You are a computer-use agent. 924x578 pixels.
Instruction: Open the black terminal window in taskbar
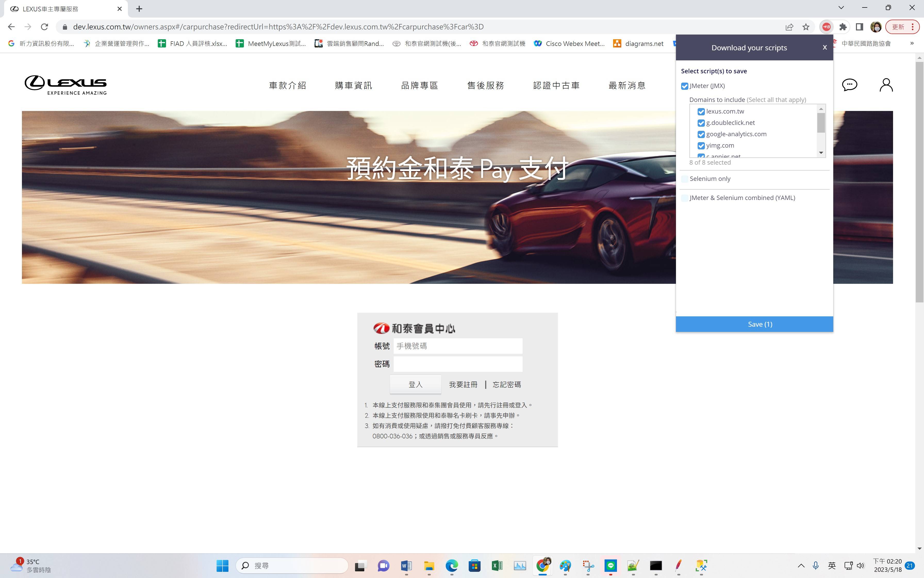pyautogui.click(x=656, y=565)
